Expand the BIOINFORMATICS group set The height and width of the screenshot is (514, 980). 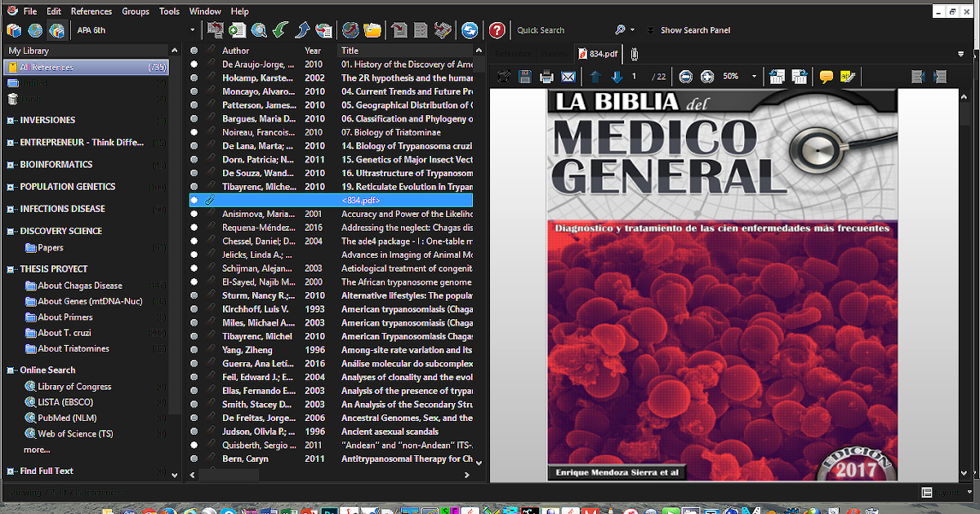11,165
